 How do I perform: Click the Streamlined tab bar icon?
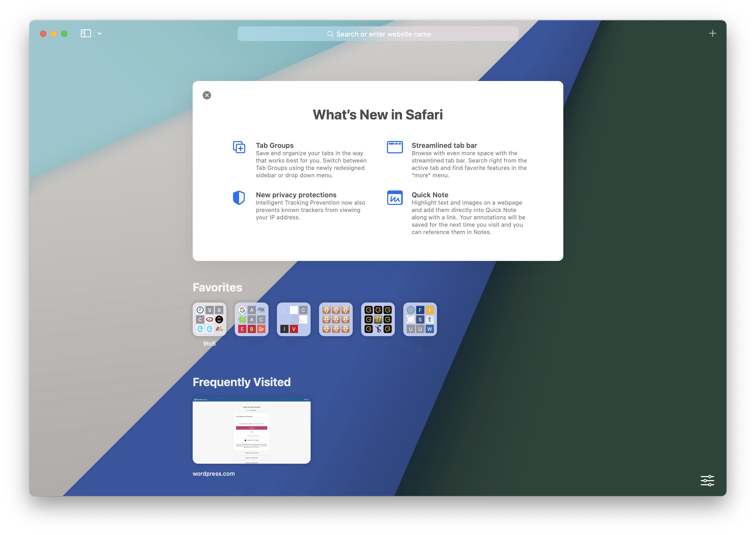tap(395, 147)
